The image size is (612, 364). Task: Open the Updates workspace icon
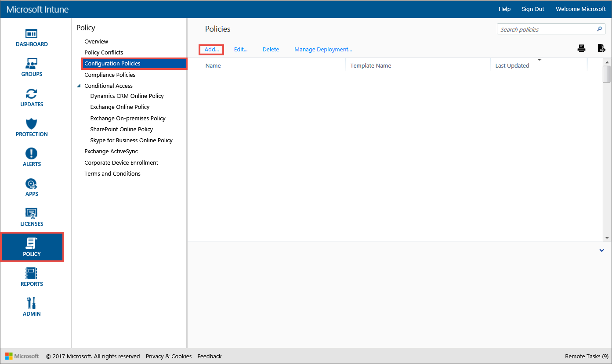[32, 94]
